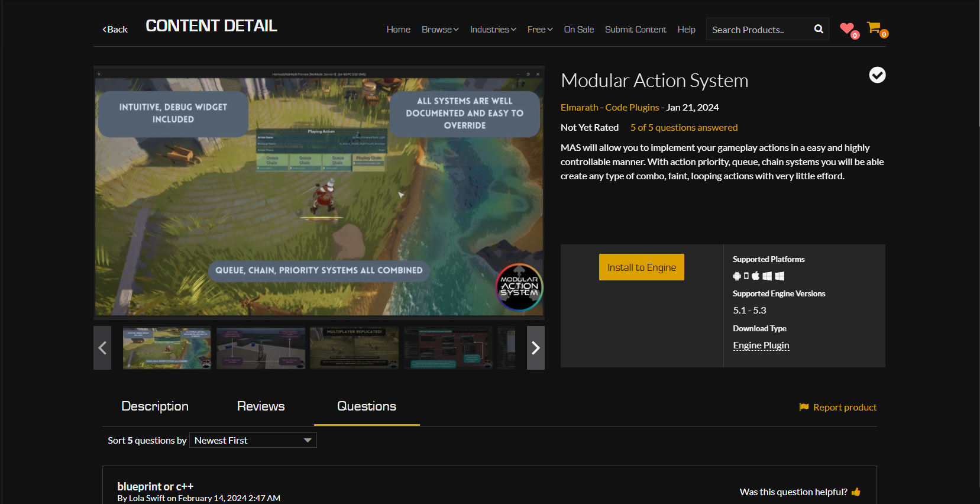Switch to the Description tab

[x=155, y=406]
